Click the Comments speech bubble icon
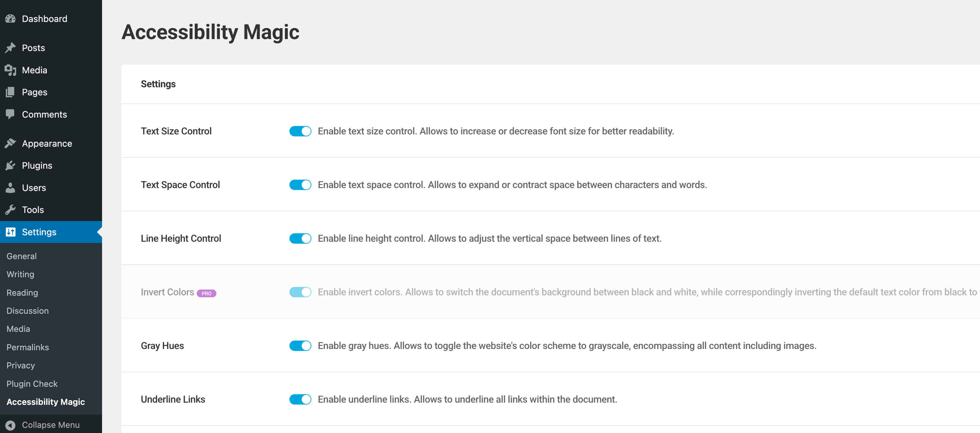This screenshot has height=433, width=980. [x=10, y=114]
